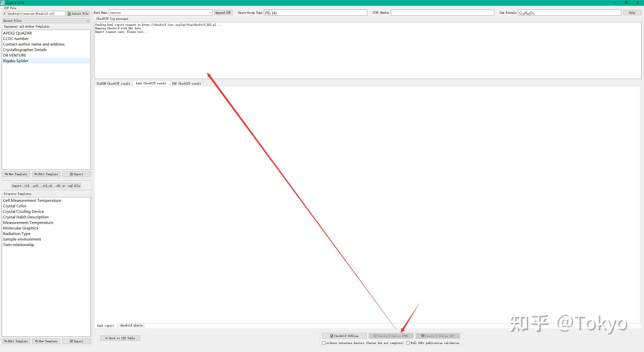Click New Template under Equipment templates
Viewport: 644px width, 352px height.
click(16, 174)
